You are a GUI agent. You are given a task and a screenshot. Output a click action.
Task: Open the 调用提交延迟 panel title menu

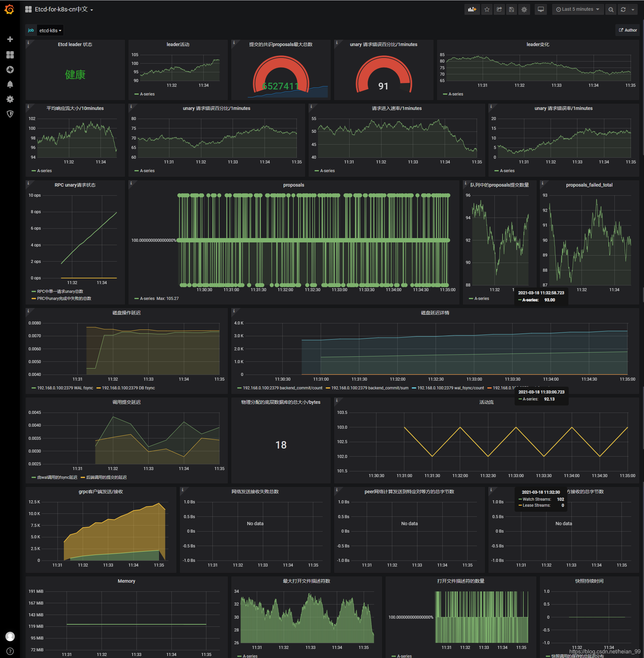(x=126, y=402)
